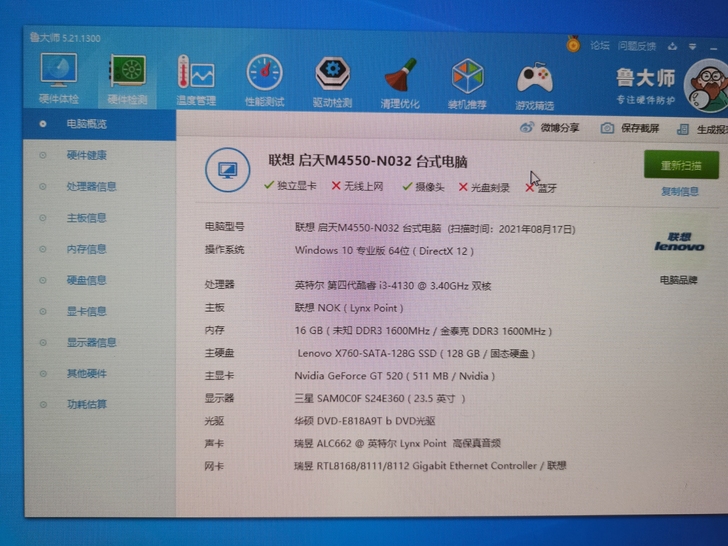Open the 硬件体检 hardware checkup icon
The height and width of the screenshot is (546, 728).
click(x=58, y=78)
